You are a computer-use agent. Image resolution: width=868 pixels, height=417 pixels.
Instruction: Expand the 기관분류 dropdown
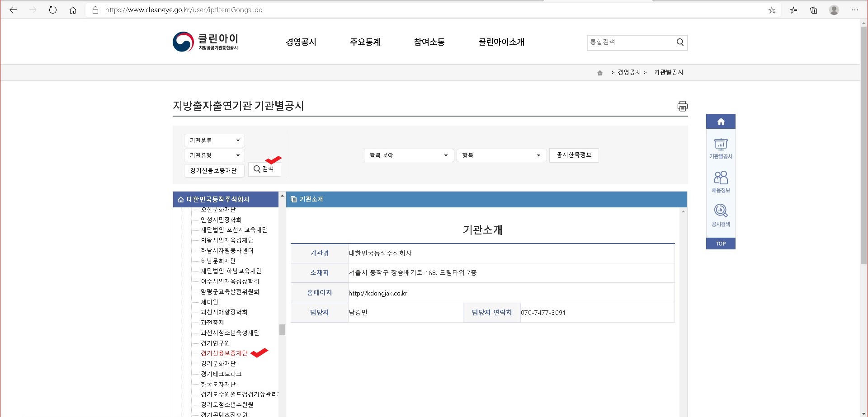(x=214, y=141)
